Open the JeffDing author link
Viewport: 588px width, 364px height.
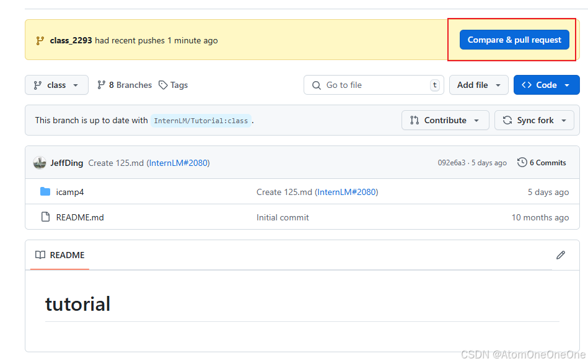(67, 163)
